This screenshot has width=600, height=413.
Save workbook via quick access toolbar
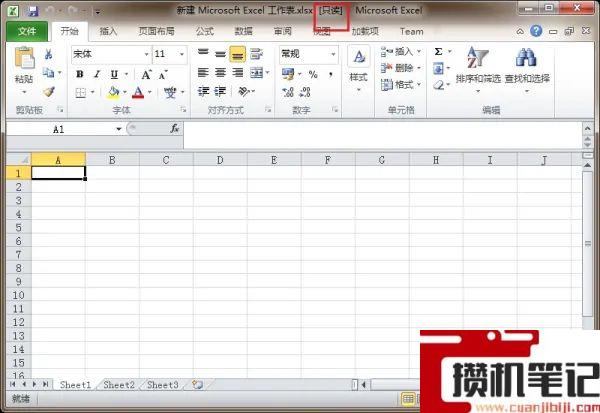coord(33,11)
